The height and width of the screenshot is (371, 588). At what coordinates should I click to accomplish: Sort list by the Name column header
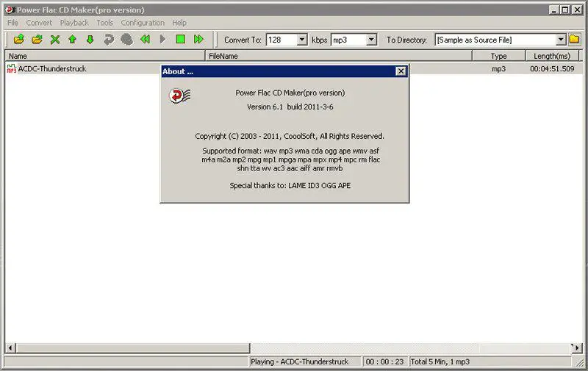(x=104, y=56)
